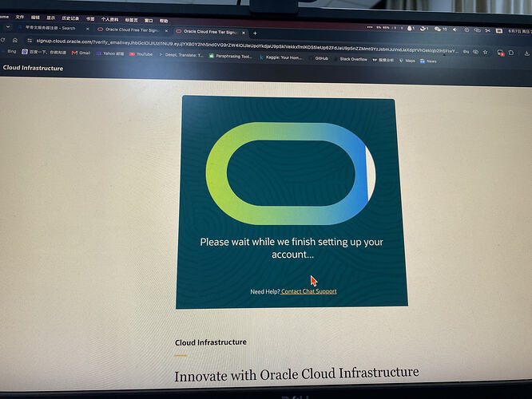
Task: Open the Bing bookmark
Action: 9,51
